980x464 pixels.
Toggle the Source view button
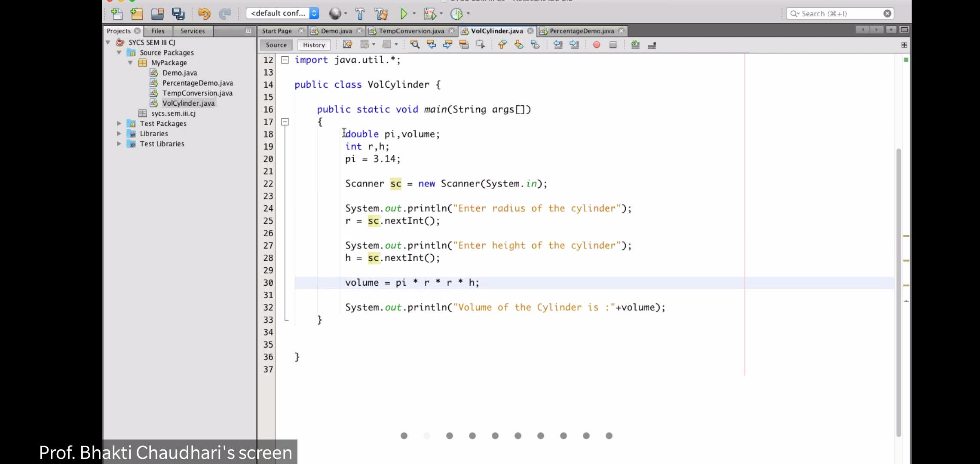[276, 45]
